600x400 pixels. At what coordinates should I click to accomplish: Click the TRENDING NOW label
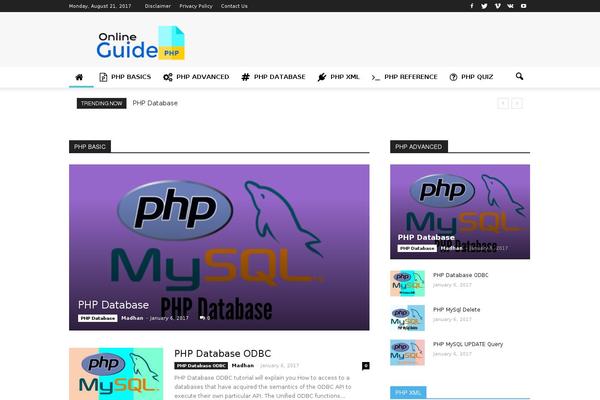click(101, 103)
